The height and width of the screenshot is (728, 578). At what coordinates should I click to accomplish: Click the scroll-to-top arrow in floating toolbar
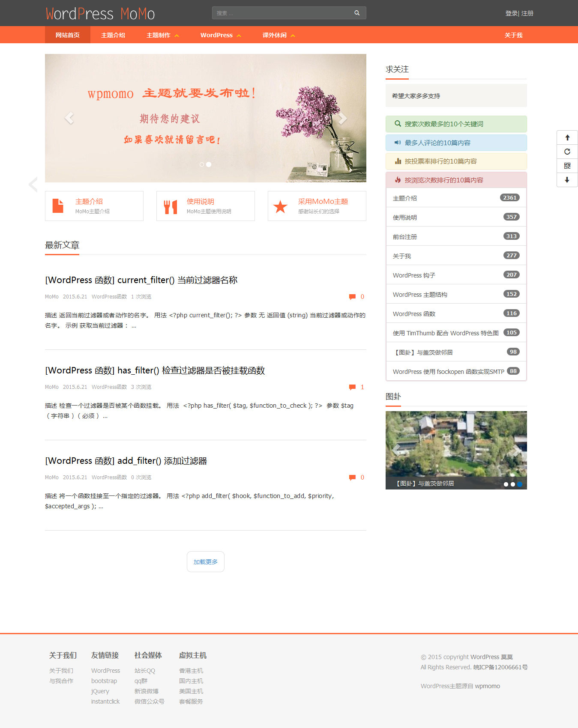coord(567,137)
